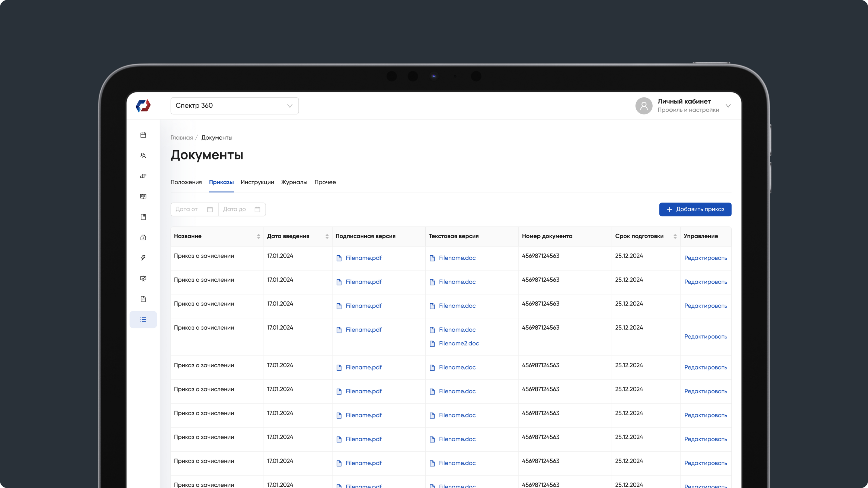The height and width of the screenshot is (488, 868).
Task: Expand the Личный кабинет profile menu
Action: [728, 106]
